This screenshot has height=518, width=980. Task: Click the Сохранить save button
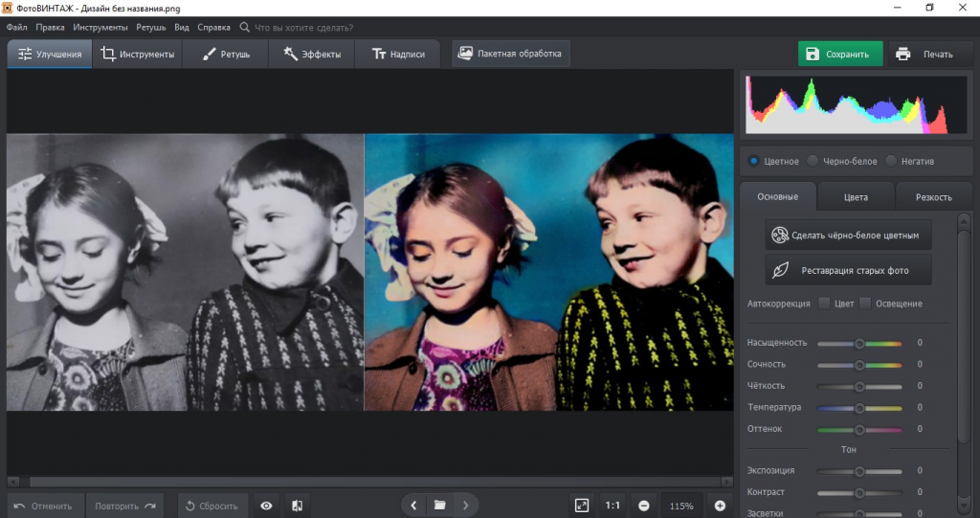click(x=839, y=54)
